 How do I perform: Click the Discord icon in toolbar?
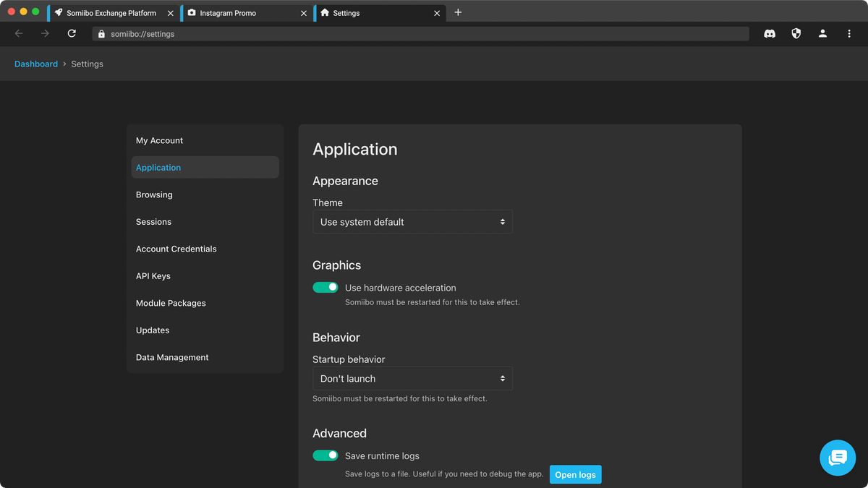tap(770, 33)
